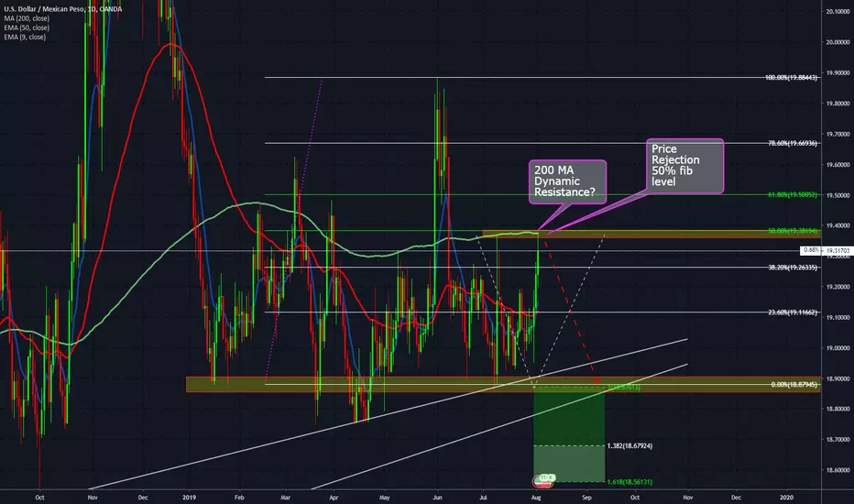Click the Sep label on time axis

click(x=586, y=498)
